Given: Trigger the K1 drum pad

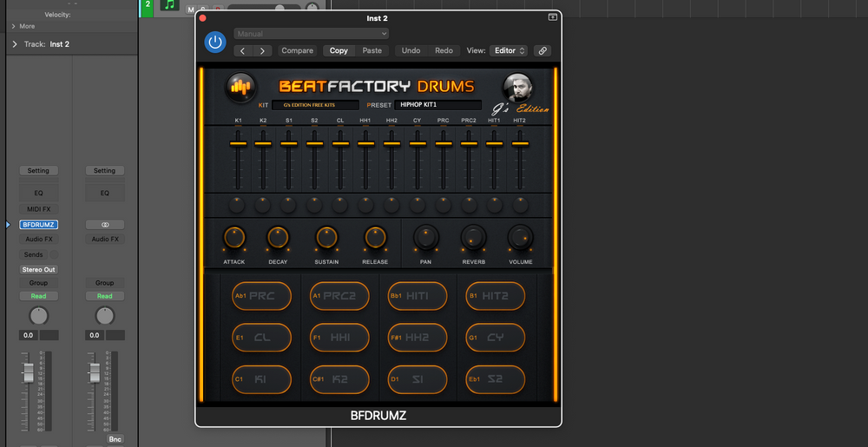Looking at the screenshot, I should [261, 379].
